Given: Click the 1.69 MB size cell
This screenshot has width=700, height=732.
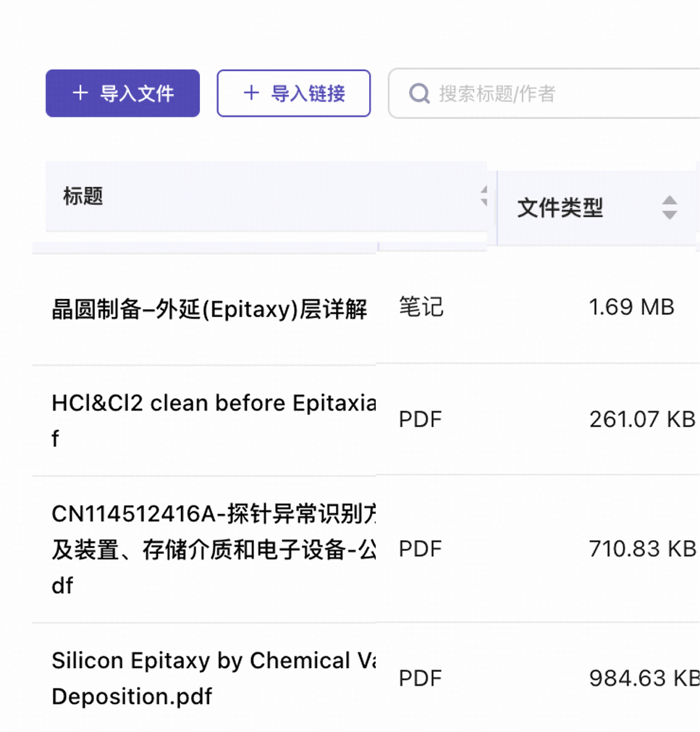Looking at the screenshot, I should point(631,307).
